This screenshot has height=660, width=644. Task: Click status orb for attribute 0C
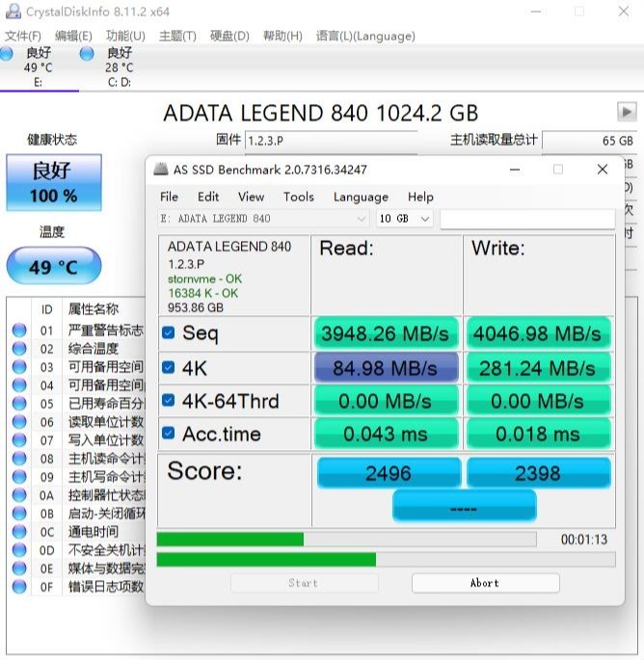pyautogui.click(x=19, y=531)
